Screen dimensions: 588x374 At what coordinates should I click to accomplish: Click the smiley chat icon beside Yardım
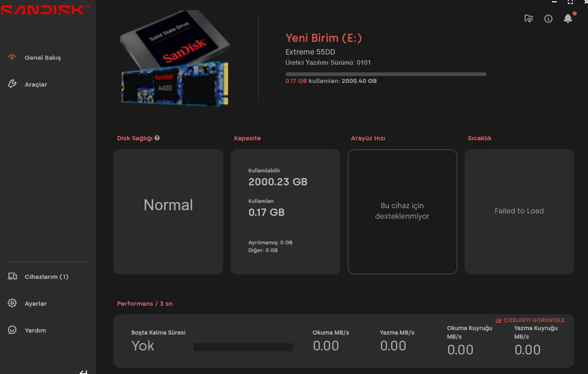[12, 330]
